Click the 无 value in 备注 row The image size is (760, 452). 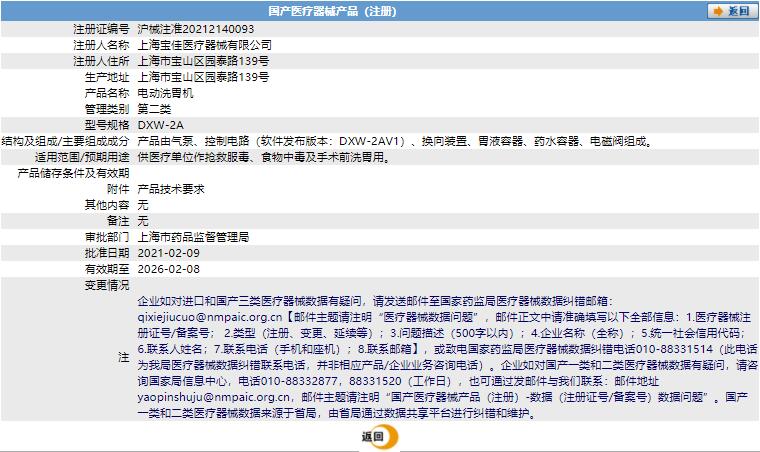(x=143, y=221)
